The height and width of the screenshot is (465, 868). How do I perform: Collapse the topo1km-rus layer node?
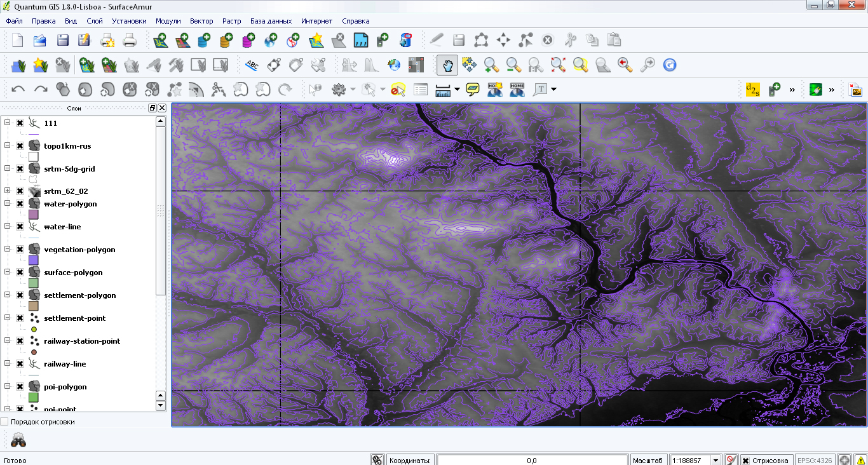[x=7, y=145]
